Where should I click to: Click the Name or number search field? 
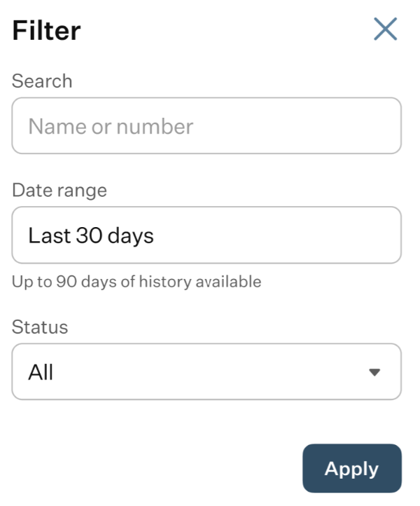pyautogui.click(x=206, y=125)
